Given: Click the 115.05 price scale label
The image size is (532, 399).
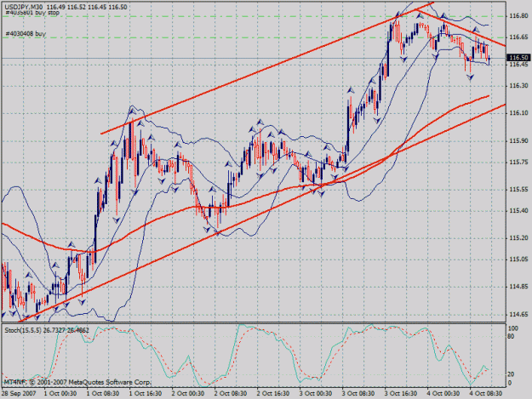Looking at the screenshot, I should pos(518,259).
